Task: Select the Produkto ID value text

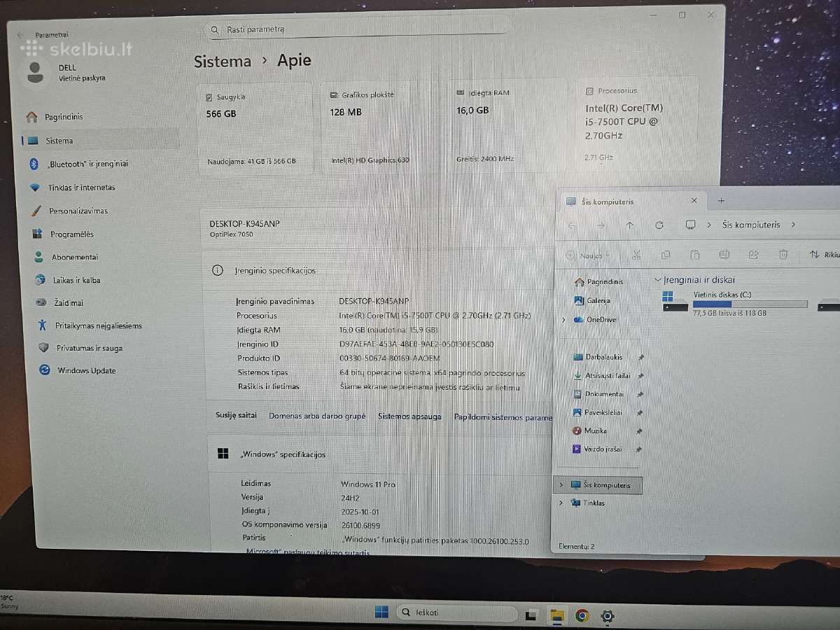Action: [389, 358]
